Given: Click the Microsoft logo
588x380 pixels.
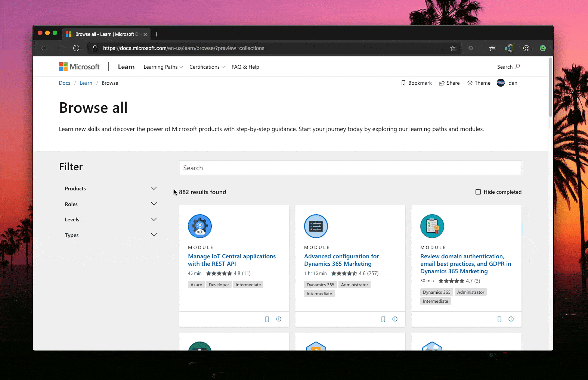Looking at the screenshot, I should pos(79,67).
